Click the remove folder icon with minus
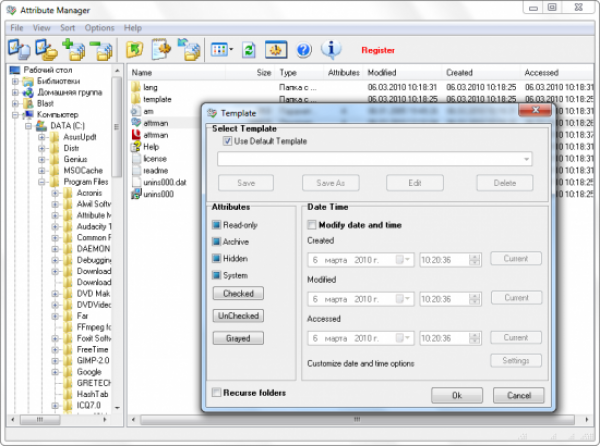Viewport: 600px width, 446px height. (101, 49)
